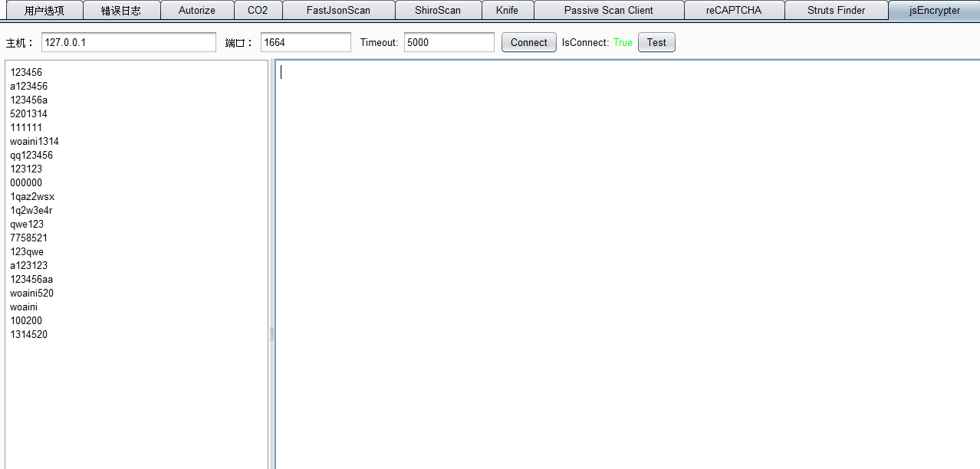Viewport: 980px width, 469px height.
Task: Open the ShiroScan tab
Action: pyautogui.click(x=438, y=10)
